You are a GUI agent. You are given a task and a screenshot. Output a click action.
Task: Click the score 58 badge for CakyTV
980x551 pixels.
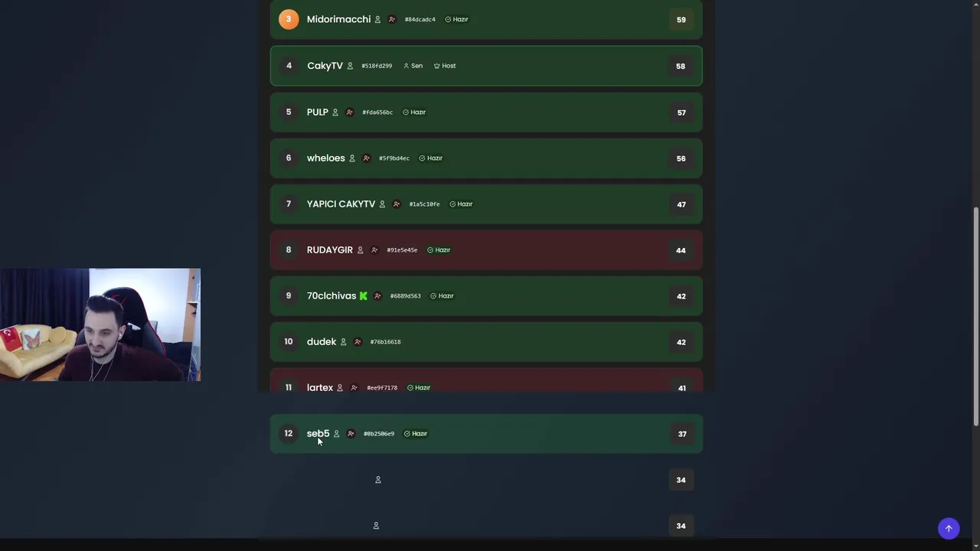point(680,66)
